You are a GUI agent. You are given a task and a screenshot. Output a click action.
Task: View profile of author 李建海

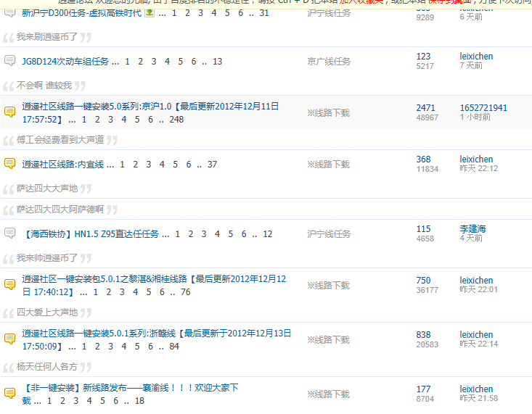472,229
